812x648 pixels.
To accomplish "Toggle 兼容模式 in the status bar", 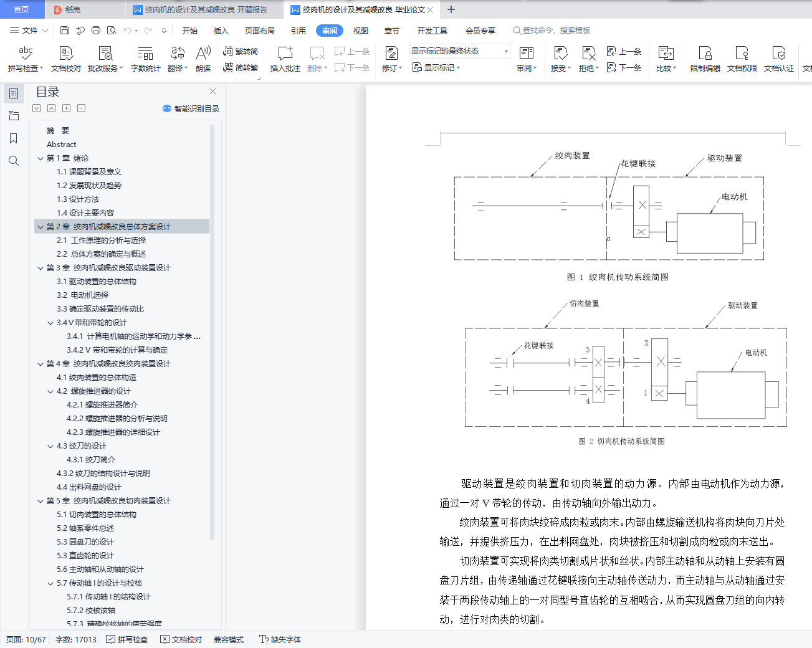I will [x=229, y=639].
